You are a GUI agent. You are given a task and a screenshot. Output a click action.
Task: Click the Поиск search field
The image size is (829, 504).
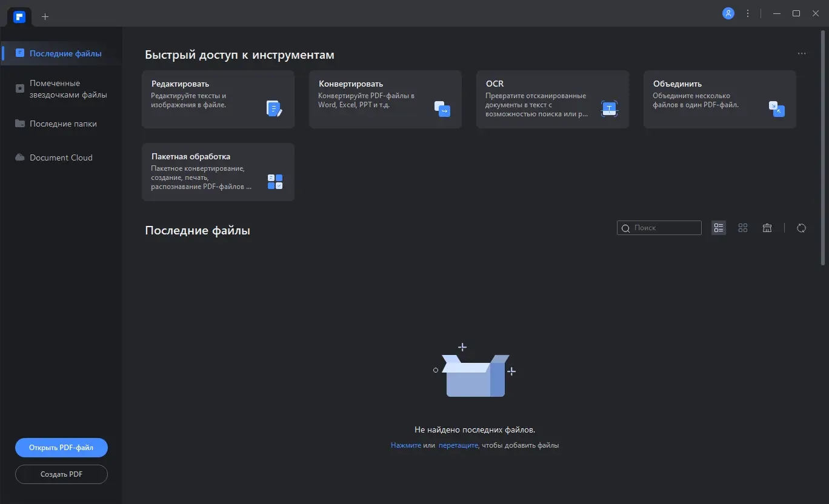click(659, 227)
